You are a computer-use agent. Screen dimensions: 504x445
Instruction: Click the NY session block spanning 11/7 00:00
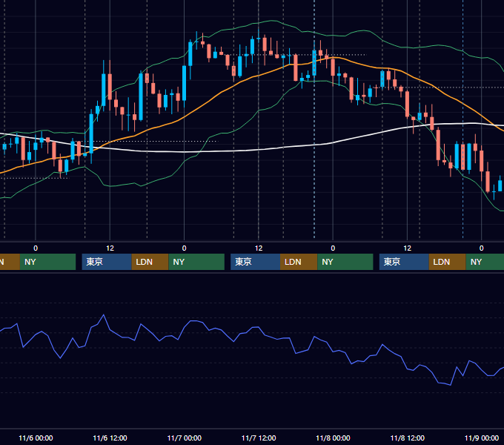[196, 262]
